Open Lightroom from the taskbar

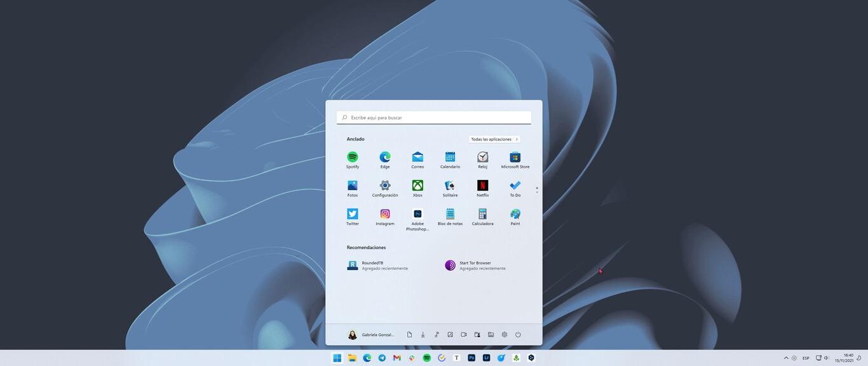[x=486, y=358]
